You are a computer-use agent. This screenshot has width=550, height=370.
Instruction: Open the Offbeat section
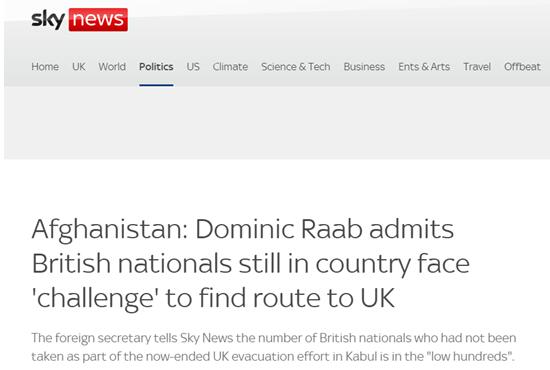tap(522, 67)
